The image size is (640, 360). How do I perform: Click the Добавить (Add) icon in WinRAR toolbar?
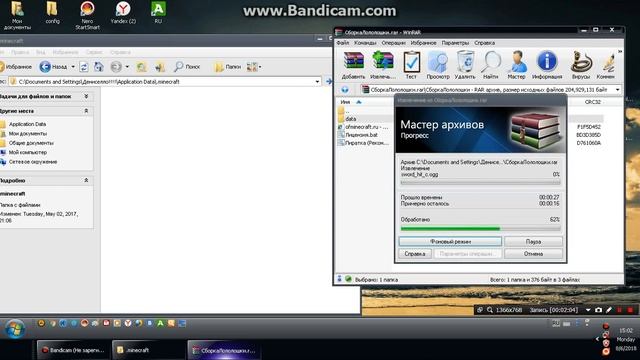point(353,65)
